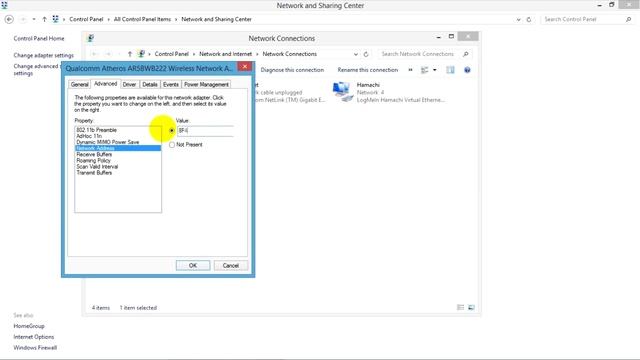
Task: Close the Qualcomm Atheros properties dialog
Action: (x=244, y=67)
